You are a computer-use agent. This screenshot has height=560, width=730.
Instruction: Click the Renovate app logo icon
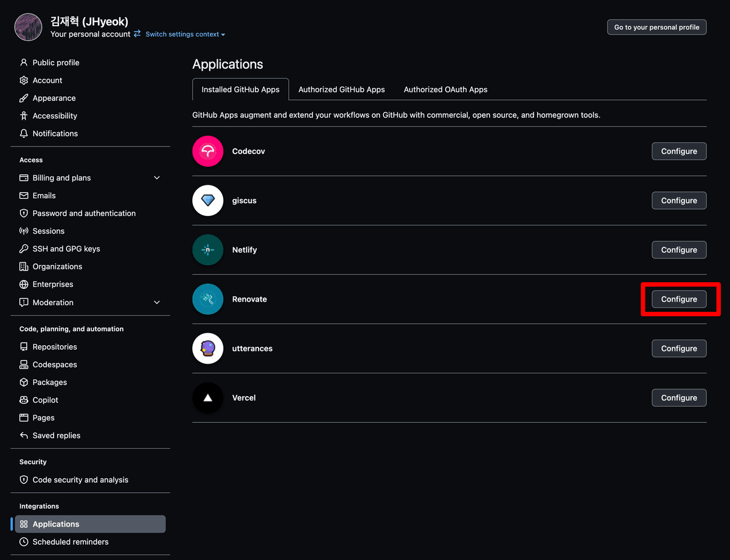(208, 299)
